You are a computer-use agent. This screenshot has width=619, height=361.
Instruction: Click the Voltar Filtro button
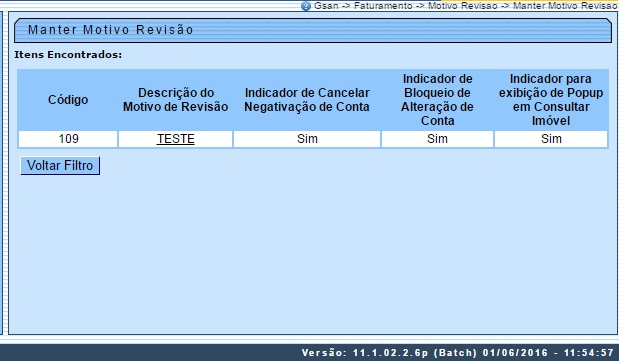[60, 165]
